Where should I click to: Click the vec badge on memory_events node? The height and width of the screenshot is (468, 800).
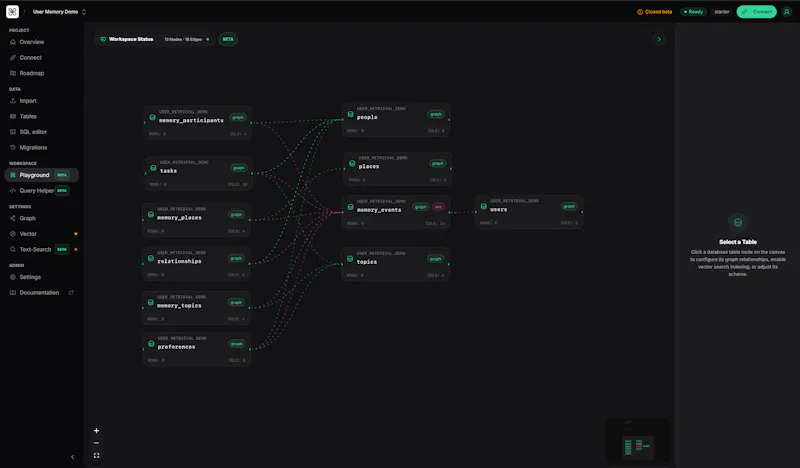438,207
